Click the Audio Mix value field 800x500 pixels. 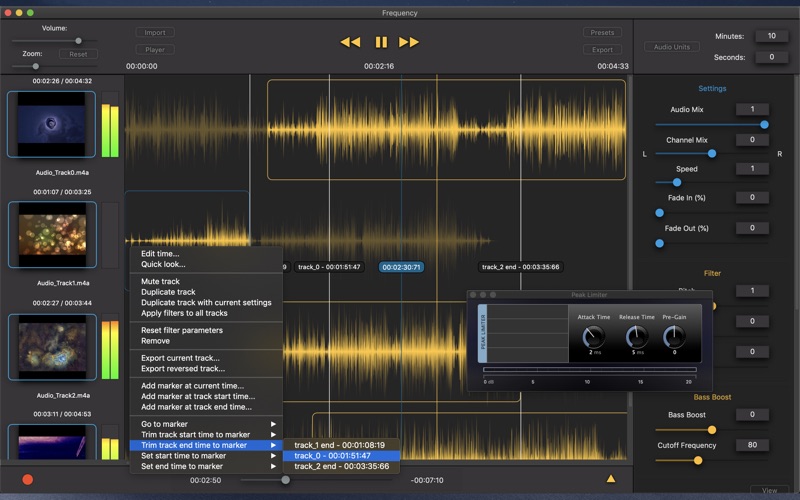[752, 109]
